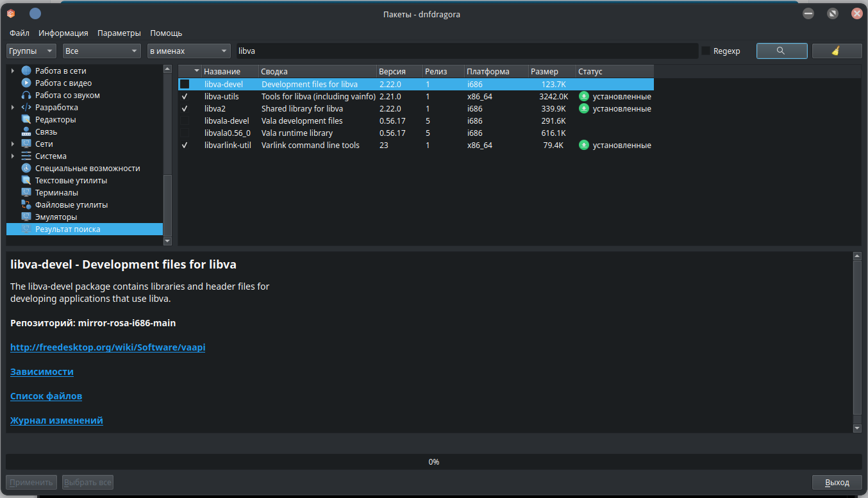Open the Параметры menu
The height and width of the screenshot is (498, 868).
click(x=119, y=33)
